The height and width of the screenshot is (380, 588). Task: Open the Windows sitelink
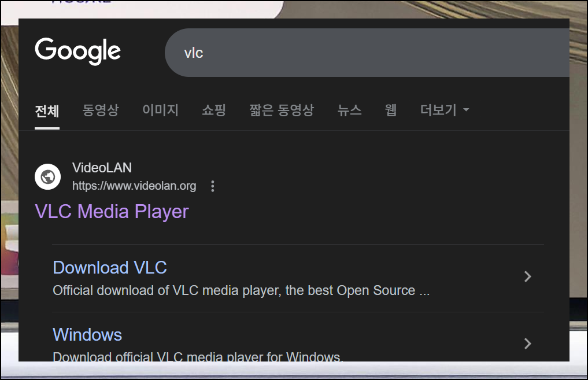click(87, 335)
